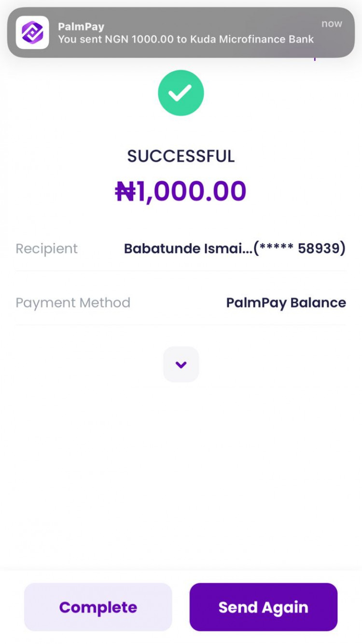Click the SUCCESSFUL status heading
The width and height of the screenshot is (362, 644).
tap(181, 156)
